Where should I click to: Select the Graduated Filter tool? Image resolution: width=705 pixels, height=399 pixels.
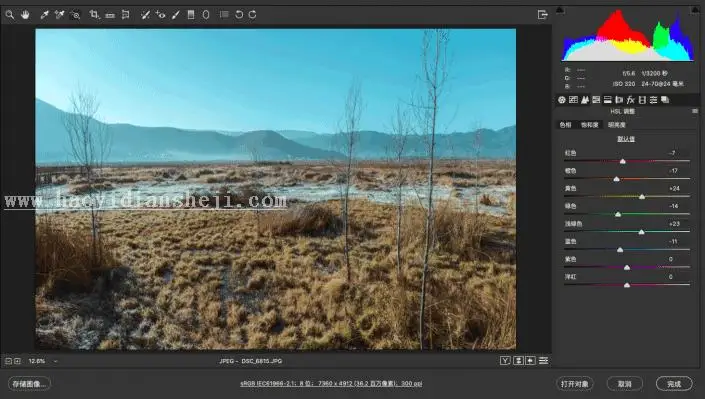[x=191, y=15]
